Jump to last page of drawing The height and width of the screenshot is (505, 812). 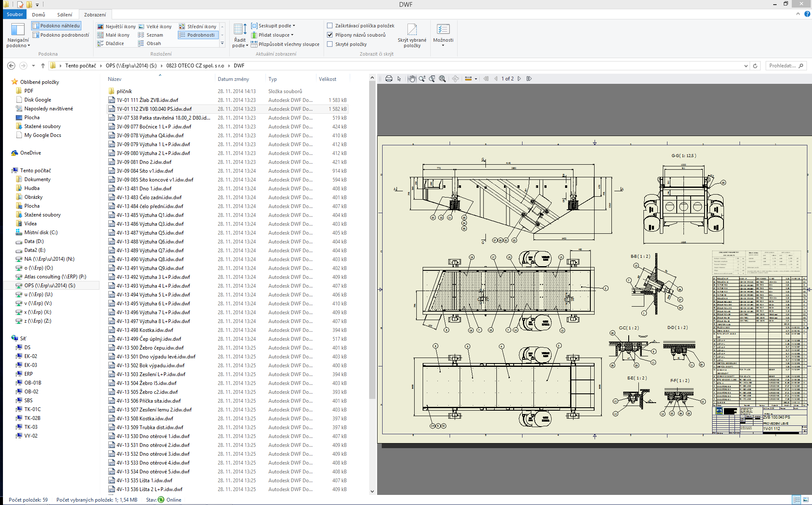tap(529, 79)
